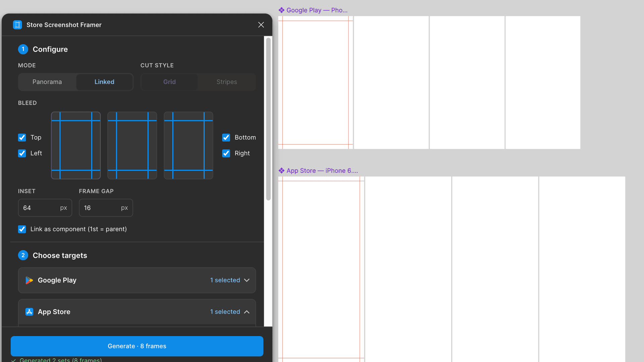The height and width of the screenshot is (362, 644).
Task: Close the Store Screenshot Framer panel
Action: (x=261, y=25)
